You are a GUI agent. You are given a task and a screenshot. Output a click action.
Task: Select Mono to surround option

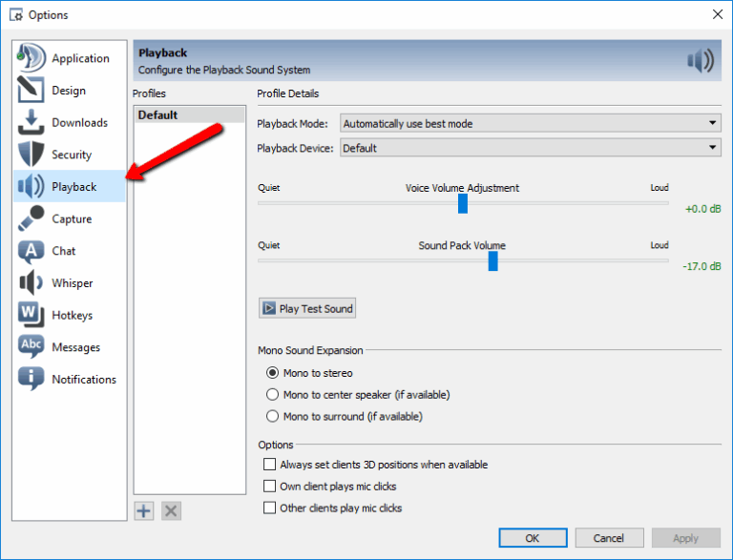pyautogui.click(x=344, y=416)
